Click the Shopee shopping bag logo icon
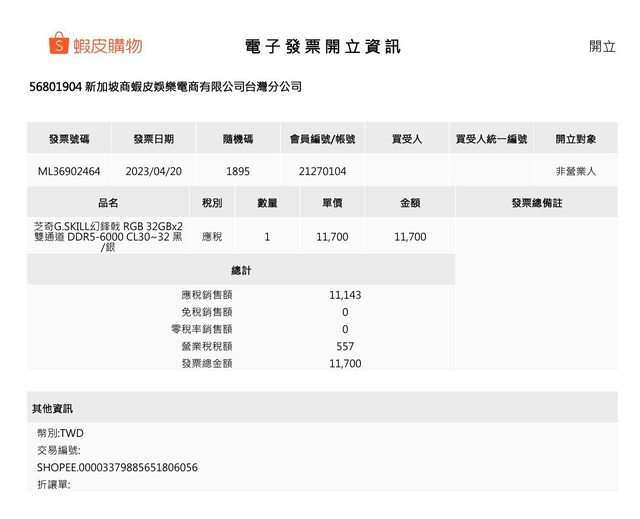The height and width of the screenshot is (519, 640). click(58, 44)
